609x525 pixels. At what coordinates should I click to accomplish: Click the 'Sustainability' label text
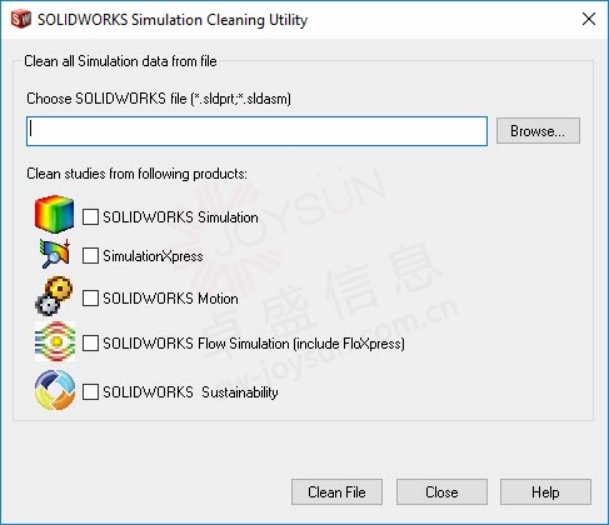coord(240,392)
